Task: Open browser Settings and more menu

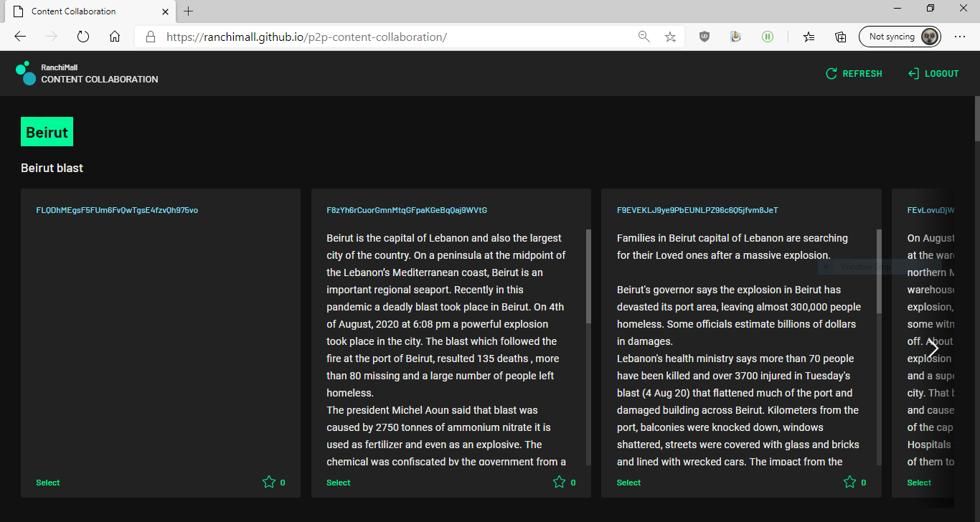Action: pyautogui.click(x=960, y=37)
